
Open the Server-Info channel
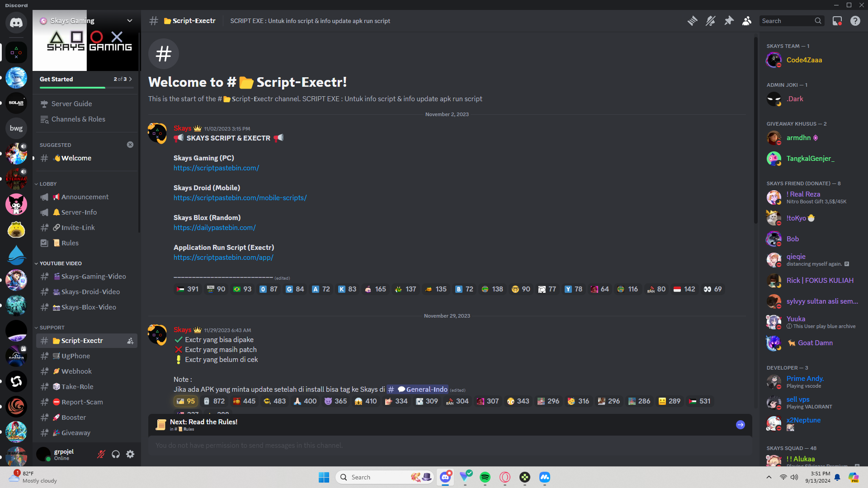(x=86, y=212)
